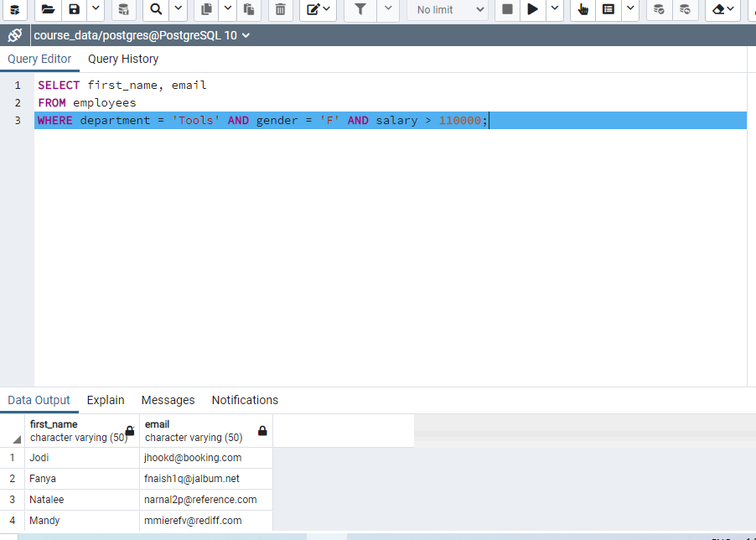Click the stop icon to cancel query
Screen dimensions: 756x540
pyautogui.click(x=506, y=10)
